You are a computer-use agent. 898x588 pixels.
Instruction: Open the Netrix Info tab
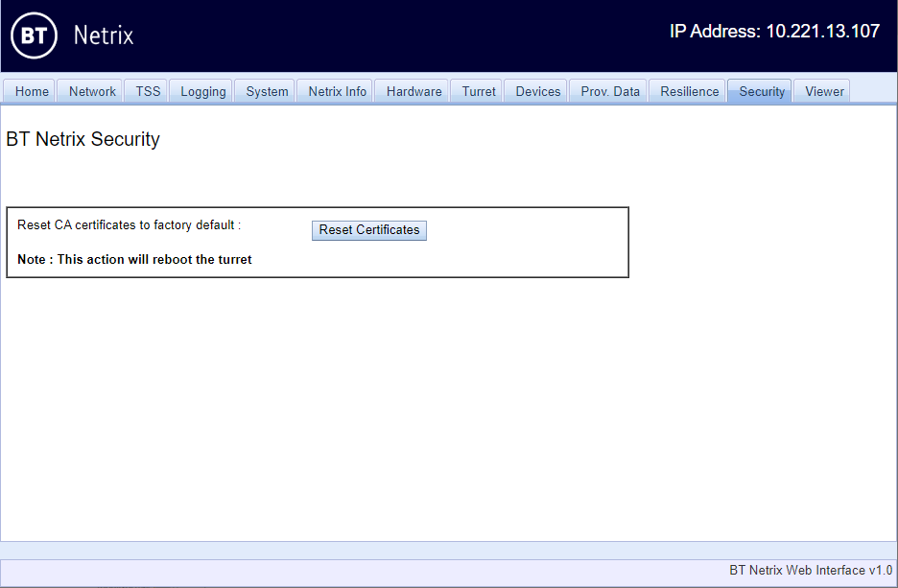335,90
